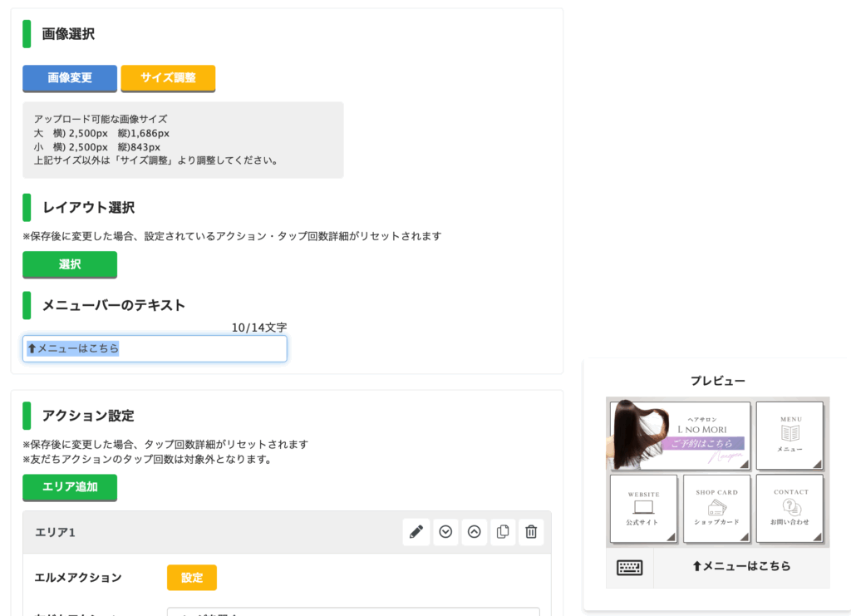Screen dimensions: 851x616
Task: Click the レイアウト選択 section heading
Action: click(x=88, y=208)
